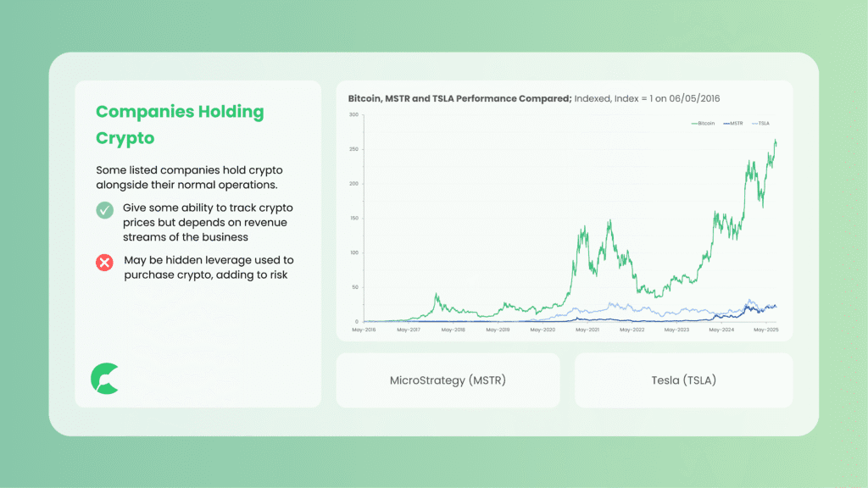This screenshot has height=488, width=868.
Task: Click the 150 y-axis label
Action: 353,218
